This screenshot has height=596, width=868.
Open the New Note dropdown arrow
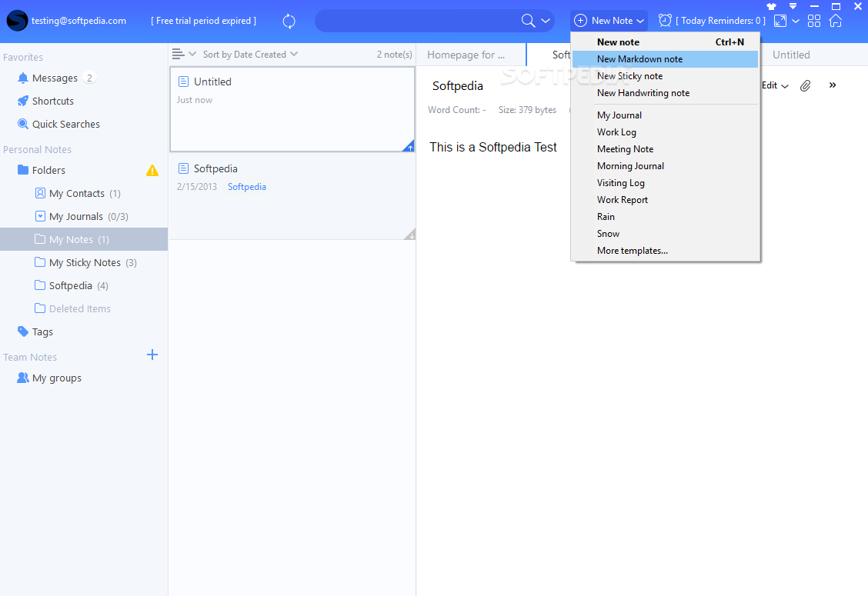click(x=640, y=22)
